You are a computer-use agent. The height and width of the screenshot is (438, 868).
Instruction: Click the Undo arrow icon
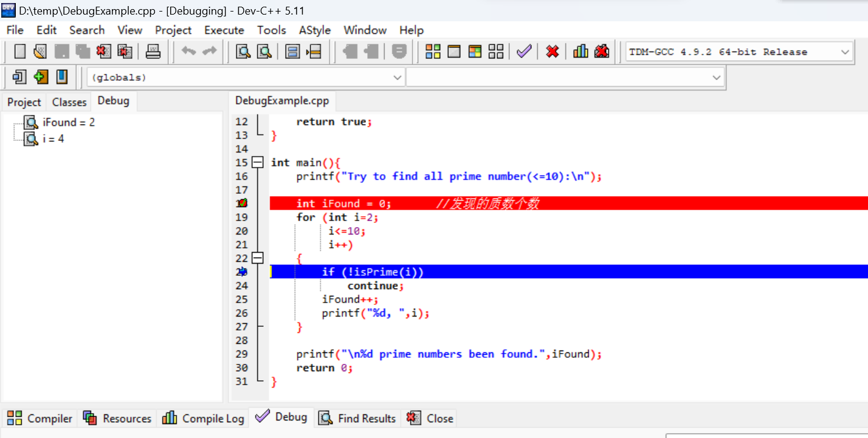[x=189, y=52]
